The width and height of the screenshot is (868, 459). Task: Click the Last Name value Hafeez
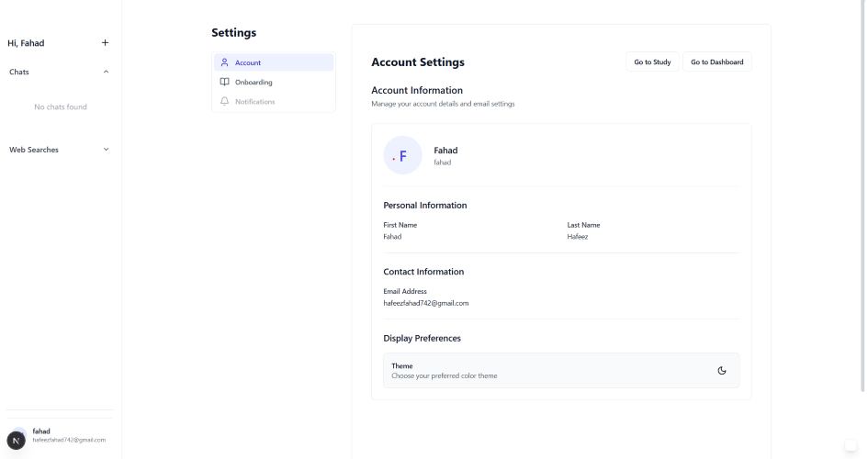coord(578,237)
